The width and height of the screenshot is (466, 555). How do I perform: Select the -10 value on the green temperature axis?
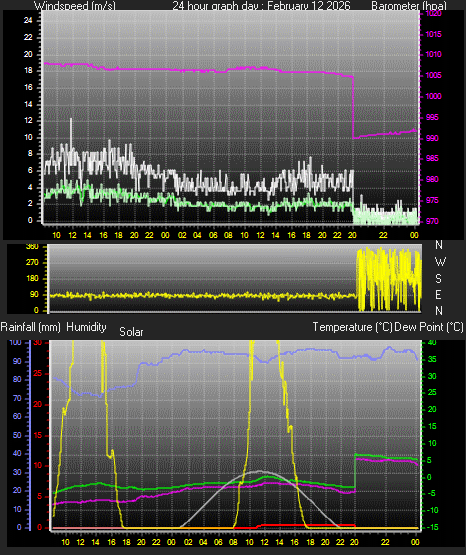[432, 510]
